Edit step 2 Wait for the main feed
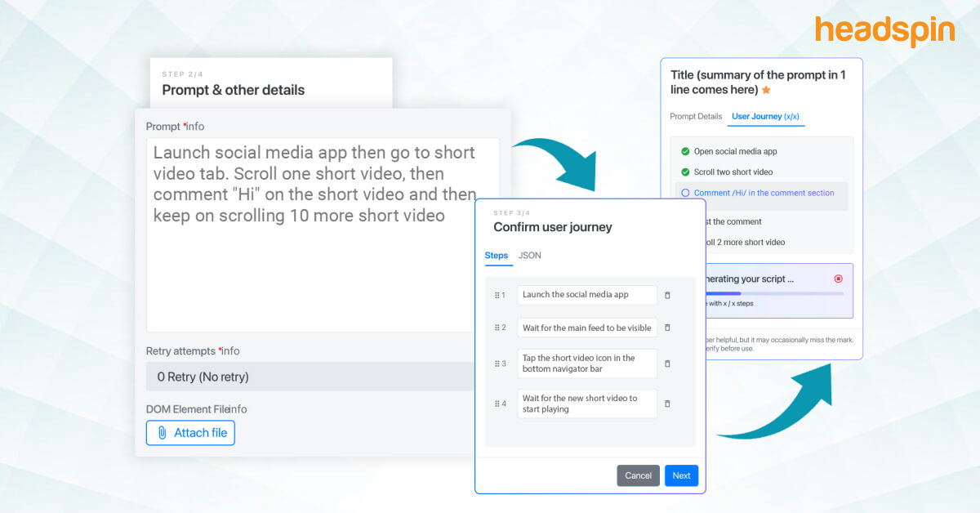 587,328
